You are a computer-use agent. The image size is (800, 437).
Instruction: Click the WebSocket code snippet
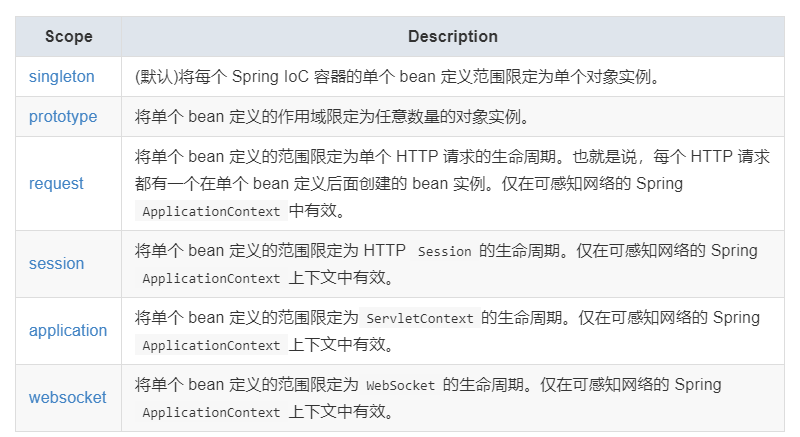pos(401,385)
